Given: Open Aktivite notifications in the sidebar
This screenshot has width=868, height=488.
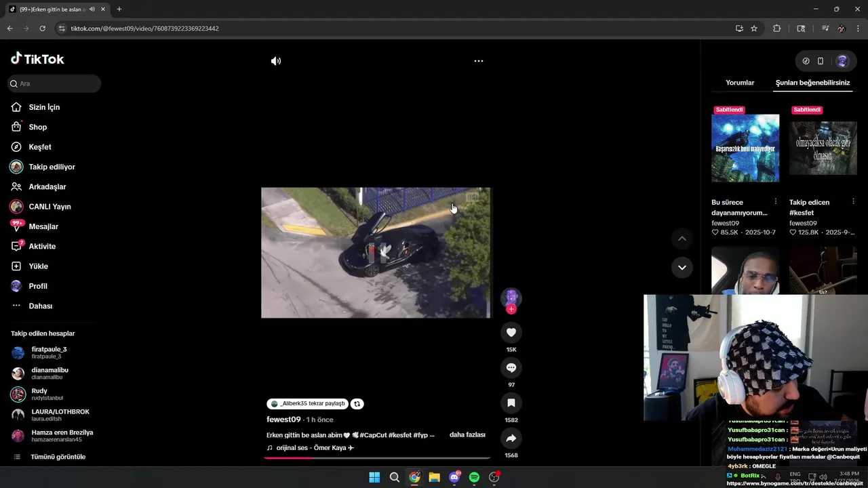Looking at the screenshot, I should 42,246.
